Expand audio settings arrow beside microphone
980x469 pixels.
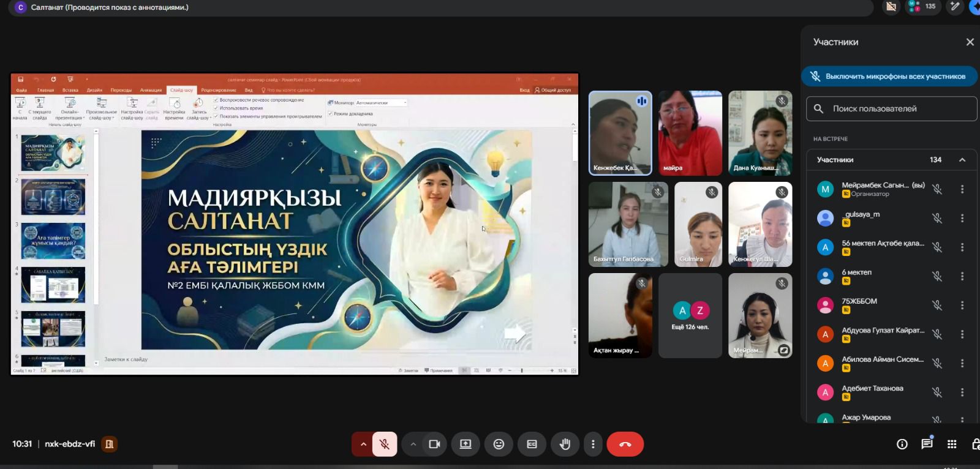363,445
